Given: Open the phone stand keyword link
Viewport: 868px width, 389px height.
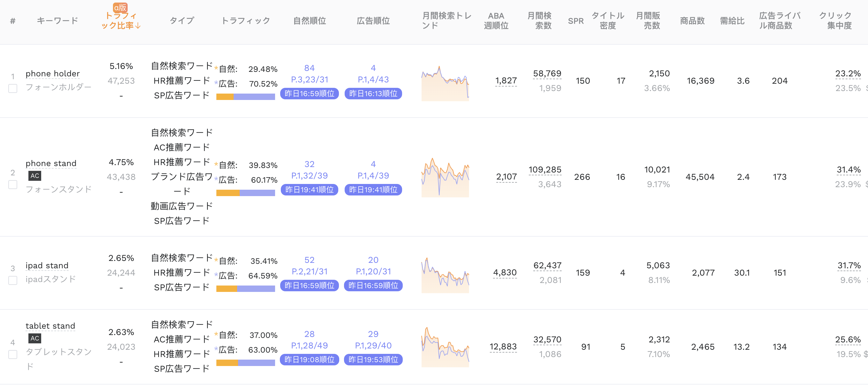Looking at the screenshot, I should coord(51,163).
